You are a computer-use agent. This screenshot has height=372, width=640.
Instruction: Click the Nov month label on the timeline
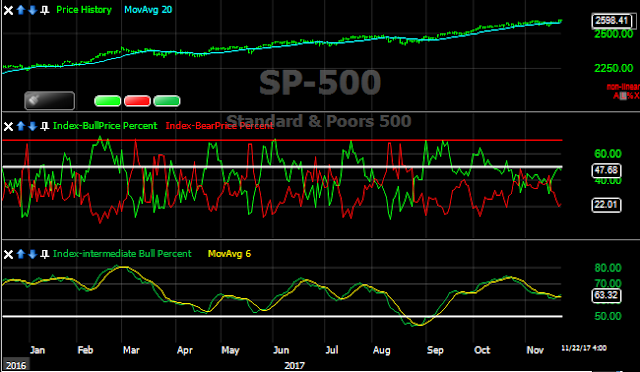pos(535,350)
